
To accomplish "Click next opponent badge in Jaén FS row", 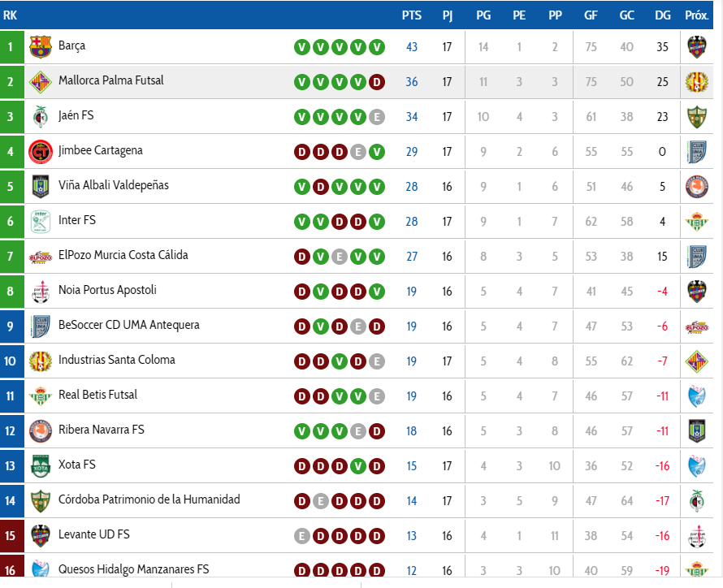I will pos(696,117).
